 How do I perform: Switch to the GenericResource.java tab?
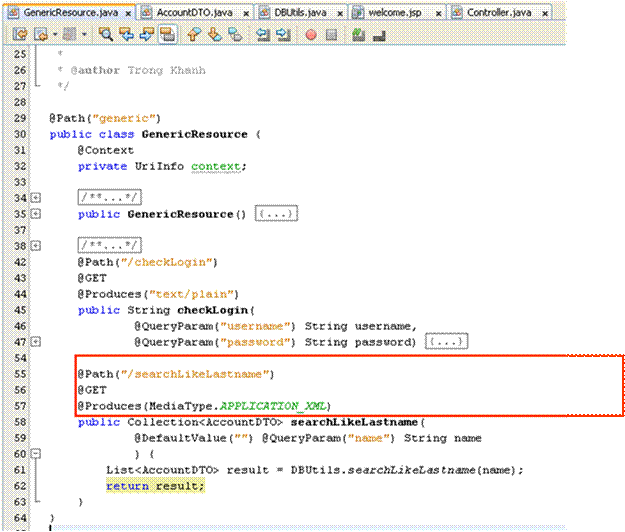pos(71,13)
